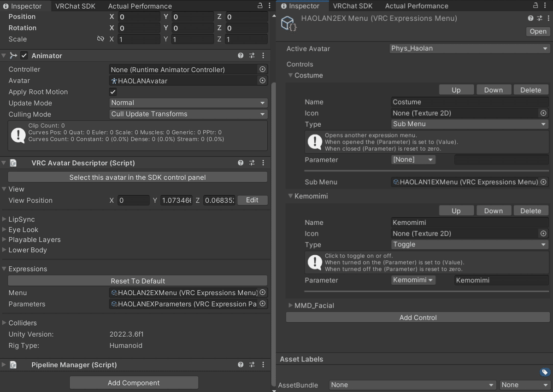The image size is (553, 392).
Task: Open VRC Avatar Descriptor help icon
Action: [x=241, y=163]
